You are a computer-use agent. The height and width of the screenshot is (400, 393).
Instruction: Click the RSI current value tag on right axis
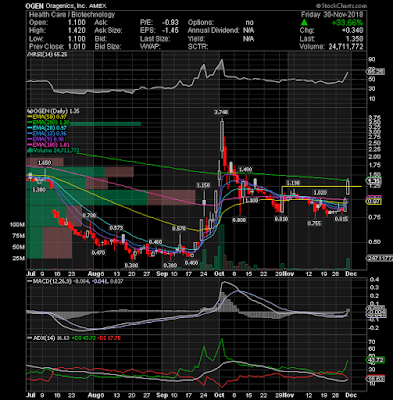pos(376,71)
